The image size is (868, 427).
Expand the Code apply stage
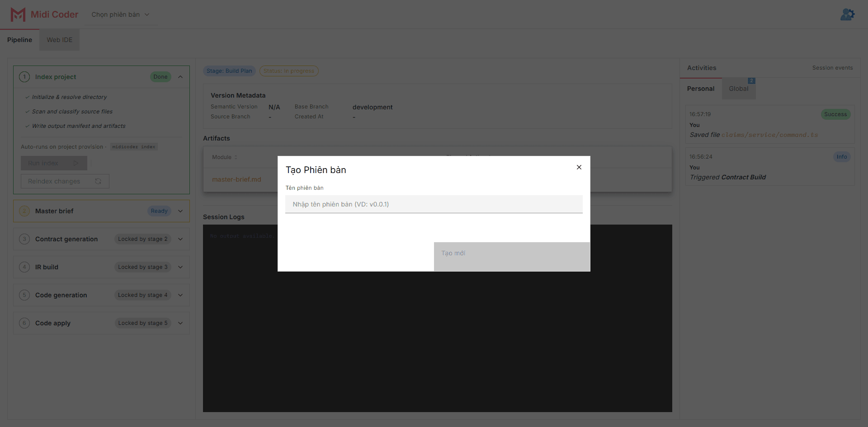(180, 323)
